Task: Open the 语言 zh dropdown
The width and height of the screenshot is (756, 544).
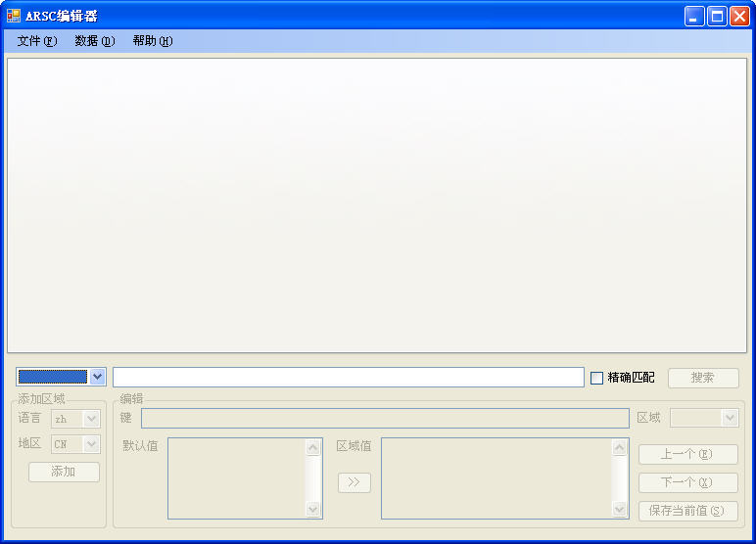Action: (91, 419)
